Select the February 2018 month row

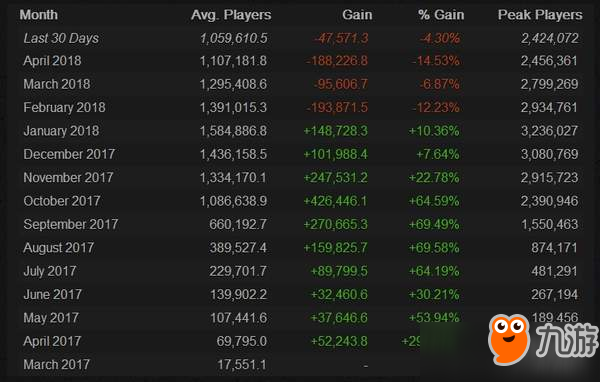(x=300, y=108)
